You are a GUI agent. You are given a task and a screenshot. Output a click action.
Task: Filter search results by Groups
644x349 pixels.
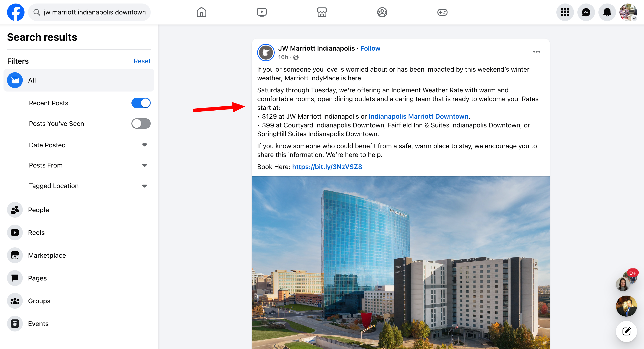tap(39, 301)
